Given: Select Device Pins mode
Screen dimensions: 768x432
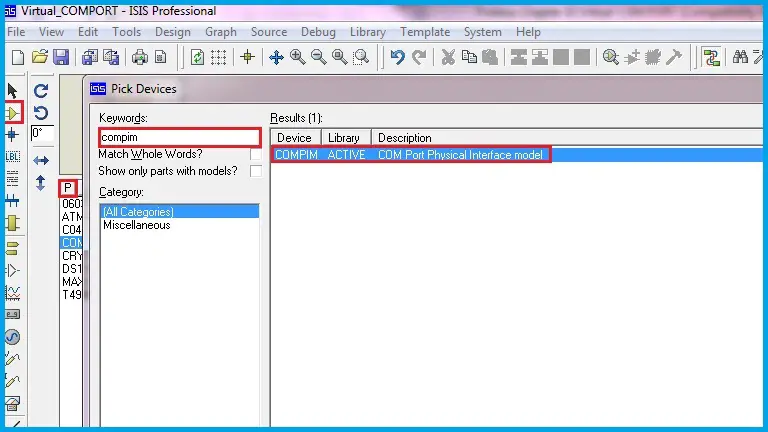Looking at the screenshot, I should [x=12, y=270].
